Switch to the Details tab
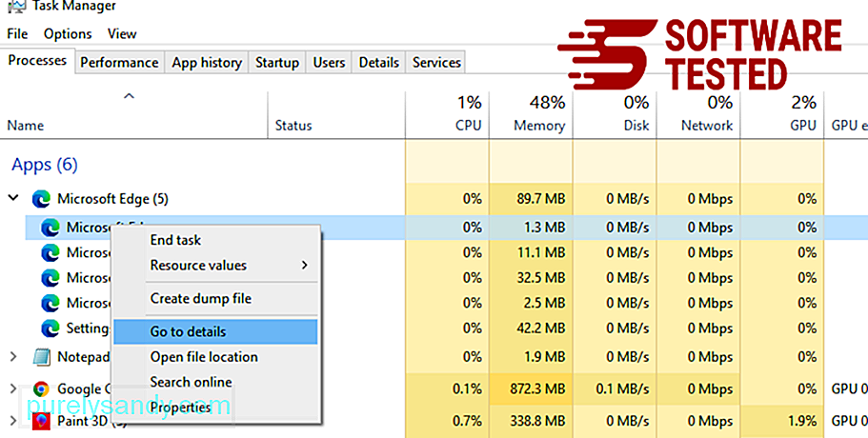This screenshot has width=868, height=438. (x=378, y=63)
